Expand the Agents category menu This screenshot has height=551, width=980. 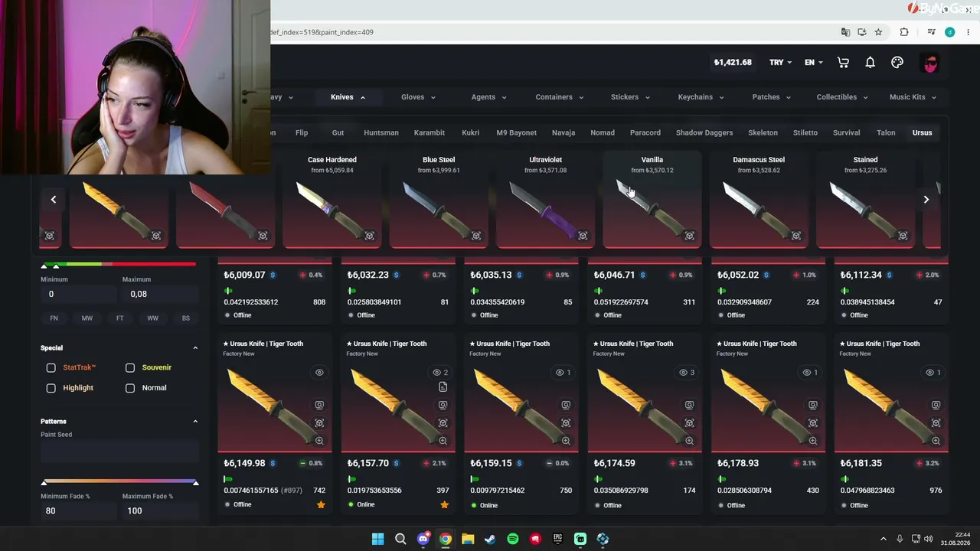tap(488, 97)
